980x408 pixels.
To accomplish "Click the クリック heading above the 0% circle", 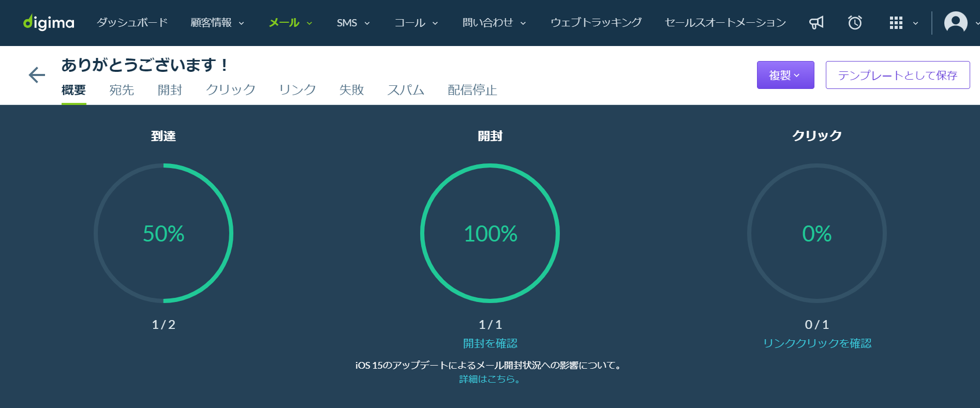I will [x=817, y=135].
